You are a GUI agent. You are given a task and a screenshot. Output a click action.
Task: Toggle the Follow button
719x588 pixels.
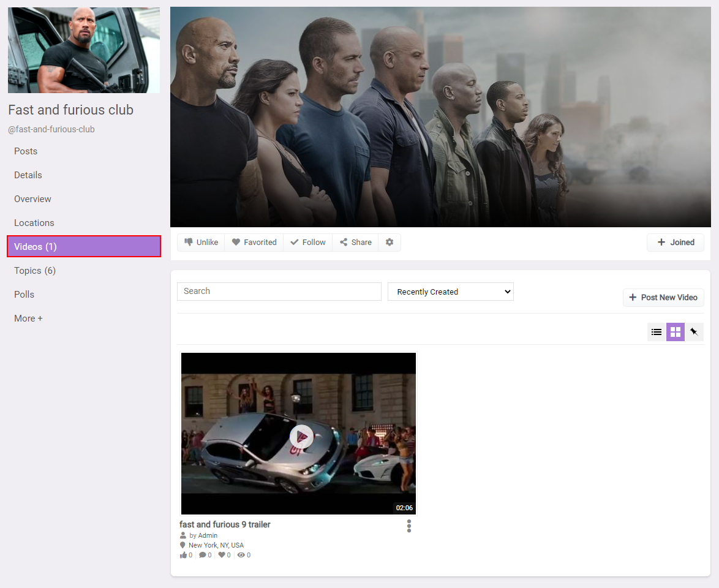pyautogui.click(x=307, y=242)
